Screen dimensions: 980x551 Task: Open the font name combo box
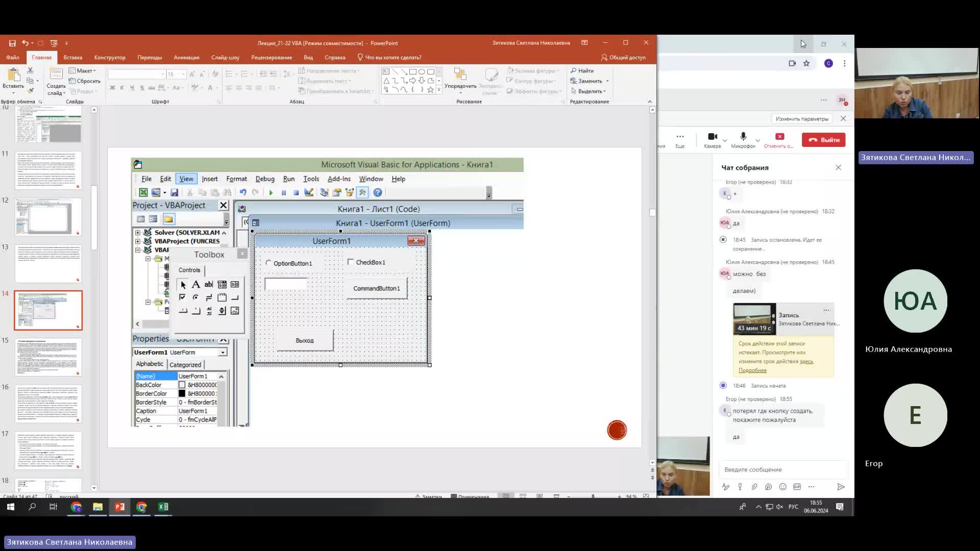point(137,74)
